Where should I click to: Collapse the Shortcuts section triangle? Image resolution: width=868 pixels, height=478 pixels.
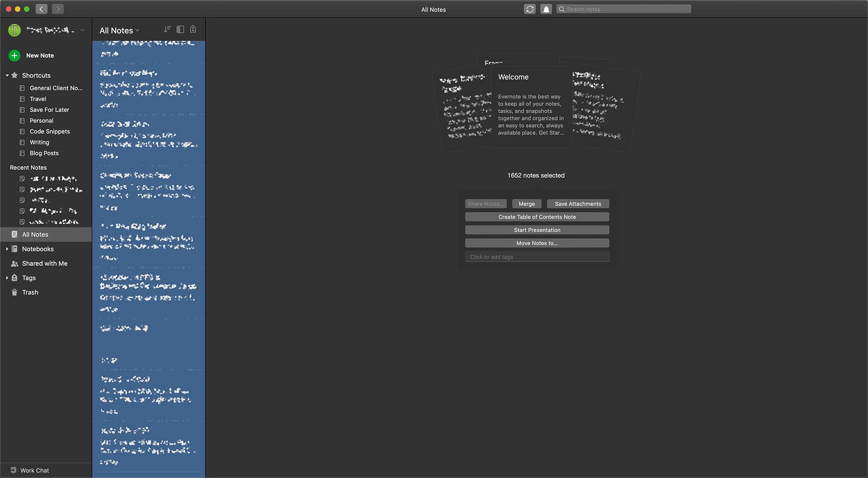coord(7,75)
